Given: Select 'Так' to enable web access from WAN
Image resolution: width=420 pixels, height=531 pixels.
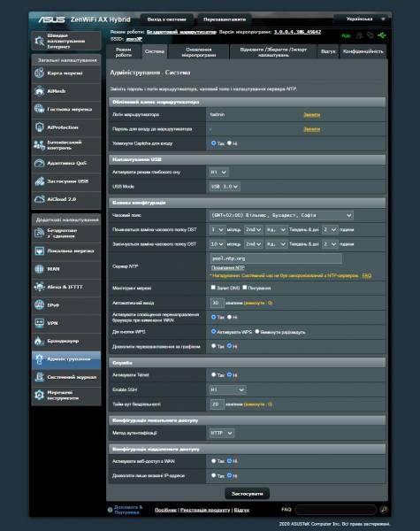Looking at the screenshot, I should tap(214, 461).
